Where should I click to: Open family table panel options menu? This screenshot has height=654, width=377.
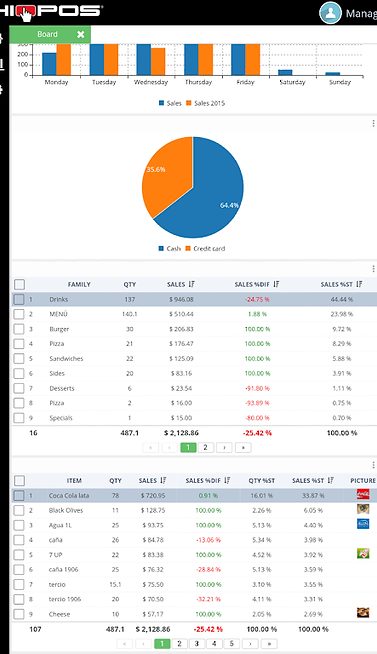pyautogui.click(x=373, y=269)
